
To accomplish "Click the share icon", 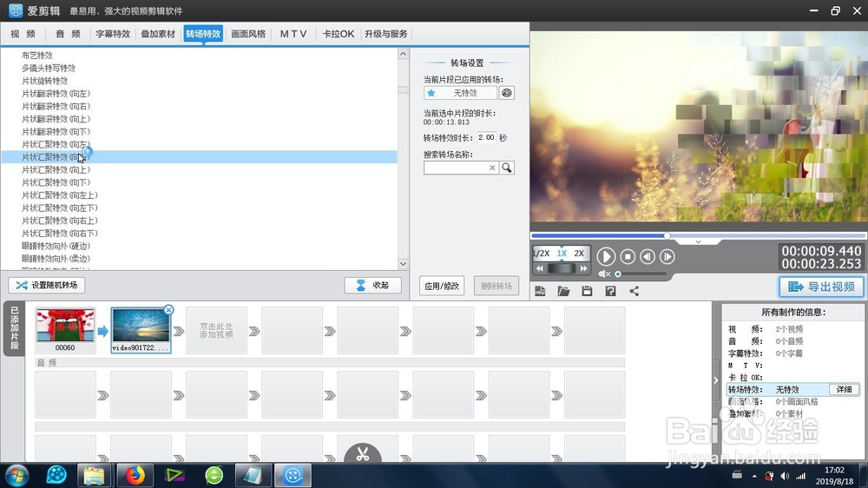I will [x=634, y=291].
